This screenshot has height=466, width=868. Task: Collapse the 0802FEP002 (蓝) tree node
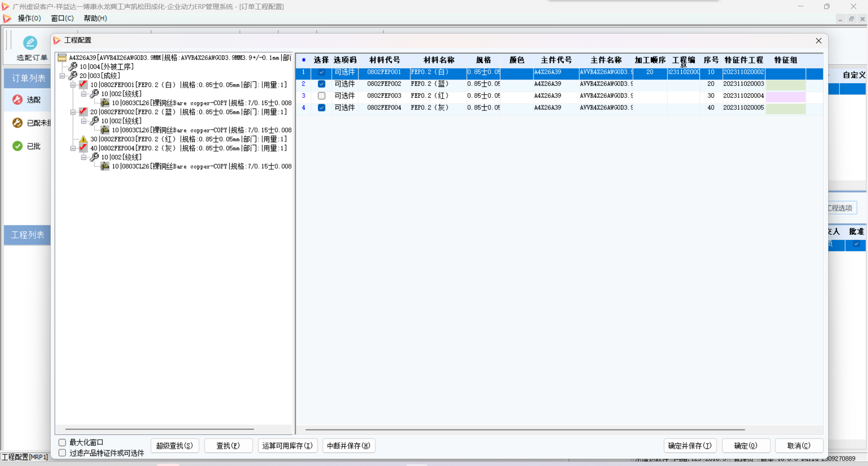point(73,112)
